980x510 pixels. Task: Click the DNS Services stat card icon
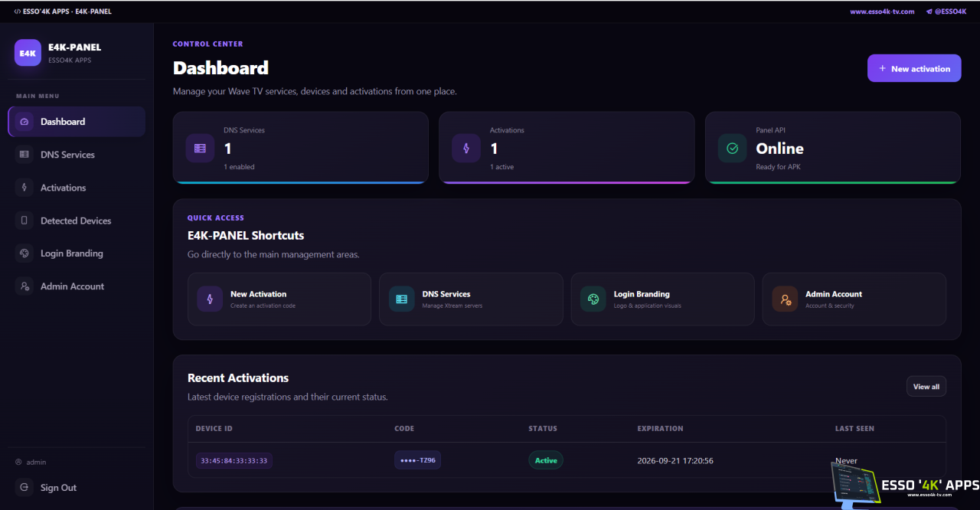(200, 148)
